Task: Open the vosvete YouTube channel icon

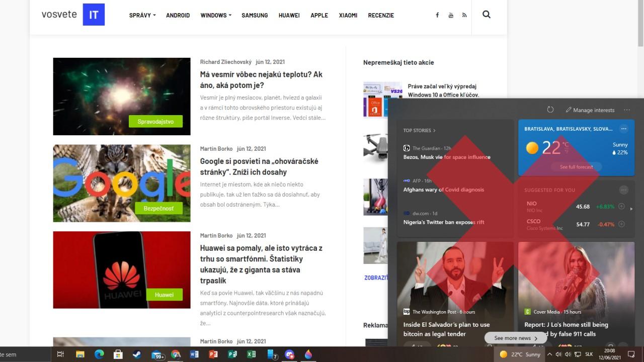Action: point(451,15)
